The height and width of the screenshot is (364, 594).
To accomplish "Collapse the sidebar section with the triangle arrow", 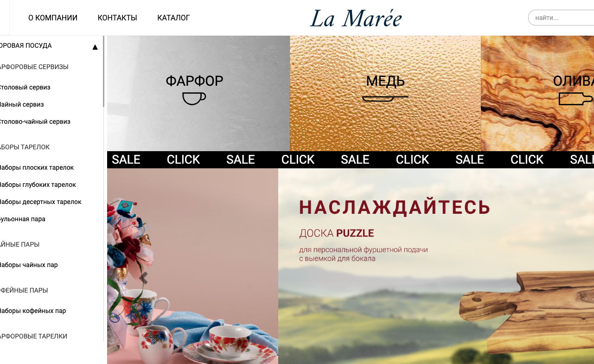I will pos(95,47).
